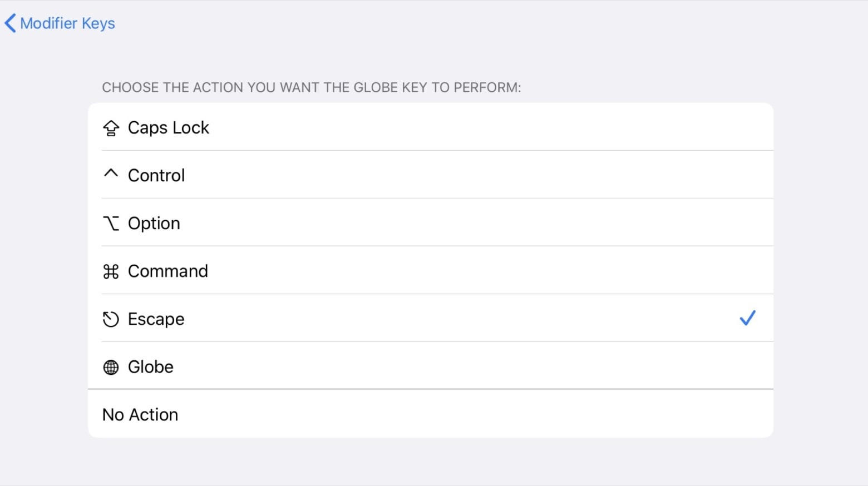Click the Escape row in the list

[x=389, y=319]
